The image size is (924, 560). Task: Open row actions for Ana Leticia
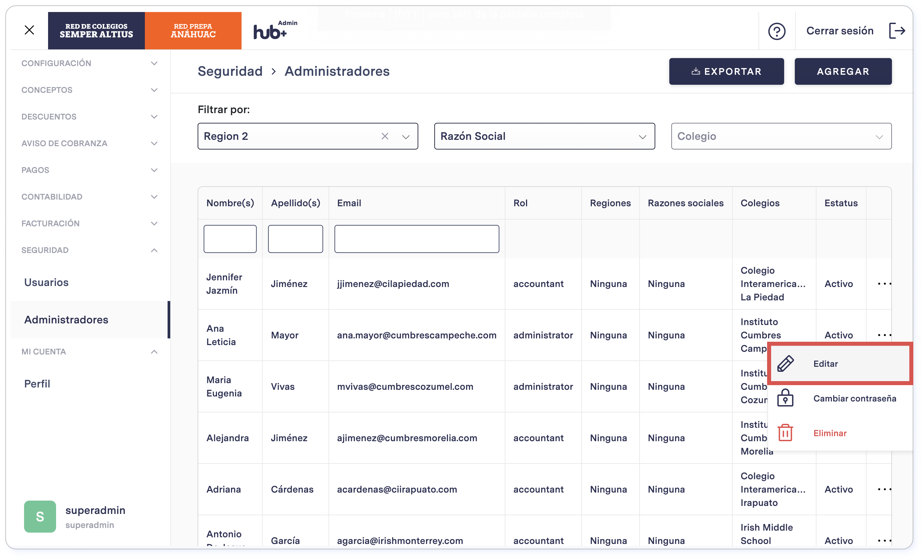tap(884, 335)
